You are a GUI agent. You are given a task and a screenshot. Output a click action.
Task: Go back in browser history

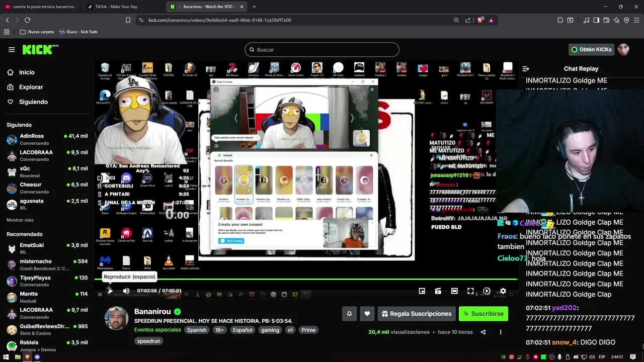8,20
